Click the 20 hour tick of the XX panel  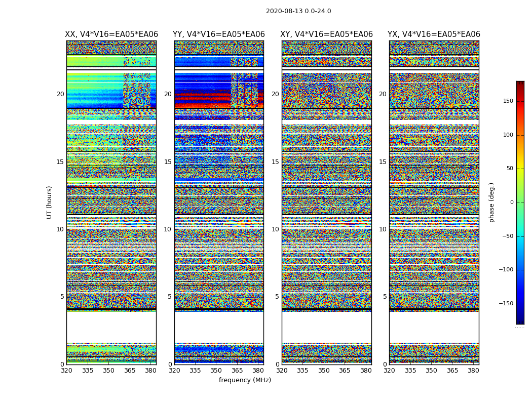(60, 94)
